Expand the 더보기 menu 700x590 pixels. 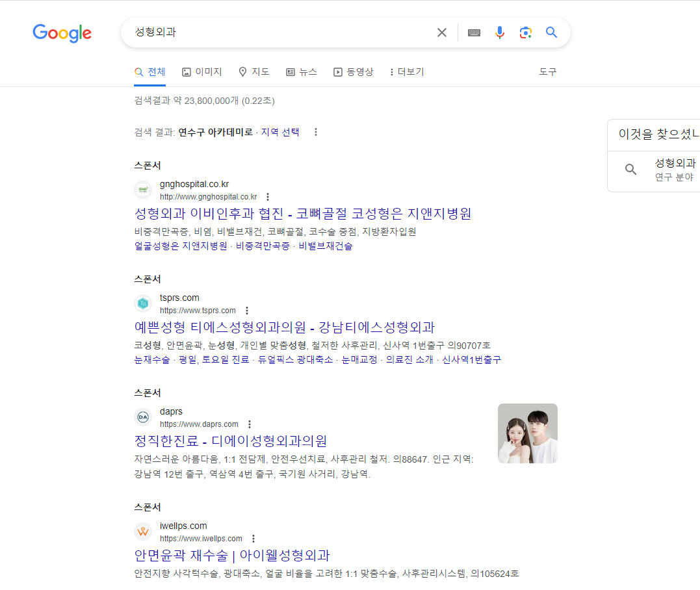pyautogui.click(x=407, y=72)
